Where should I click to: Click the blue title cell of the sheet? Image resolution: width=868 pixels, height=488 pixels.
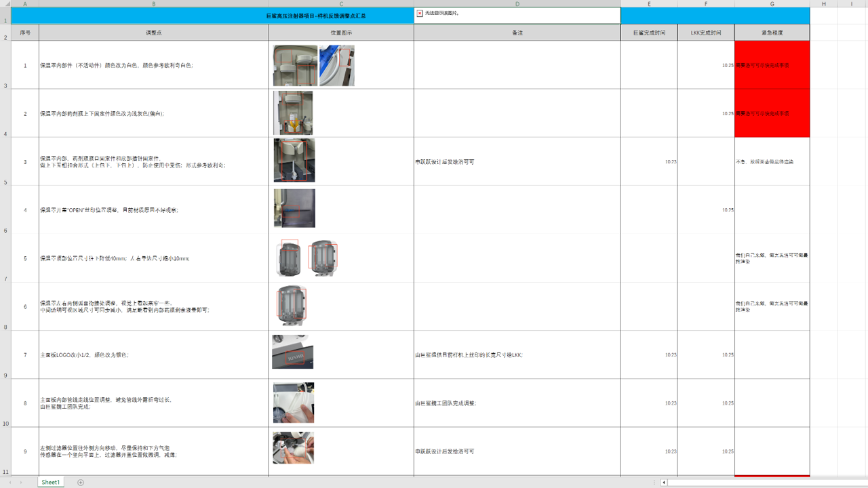coord(316,16)
